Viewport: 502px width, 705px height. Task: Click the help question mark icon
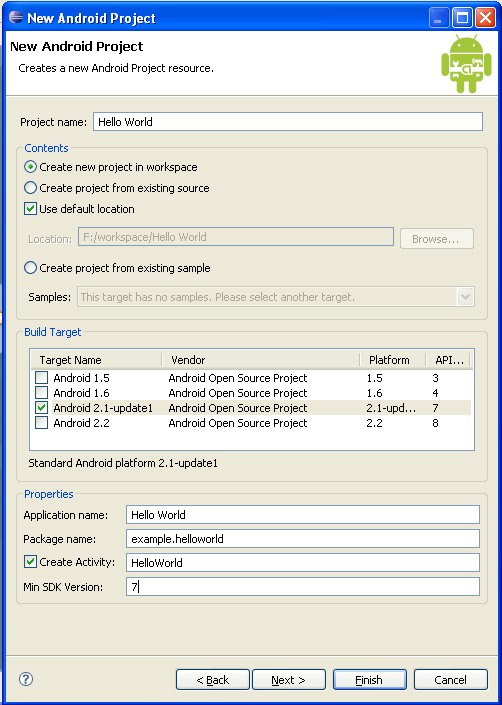26,678
